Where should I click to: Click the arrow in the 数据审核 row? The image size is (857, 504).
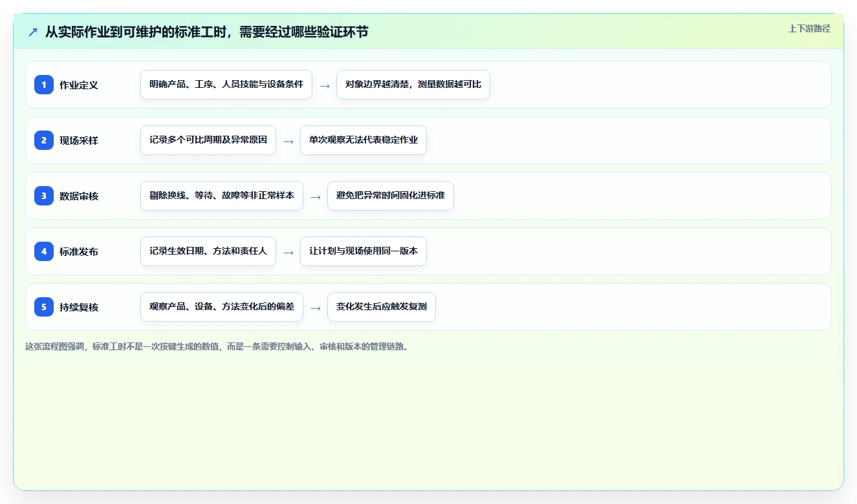pyautogui.click(x=316, y=196)
